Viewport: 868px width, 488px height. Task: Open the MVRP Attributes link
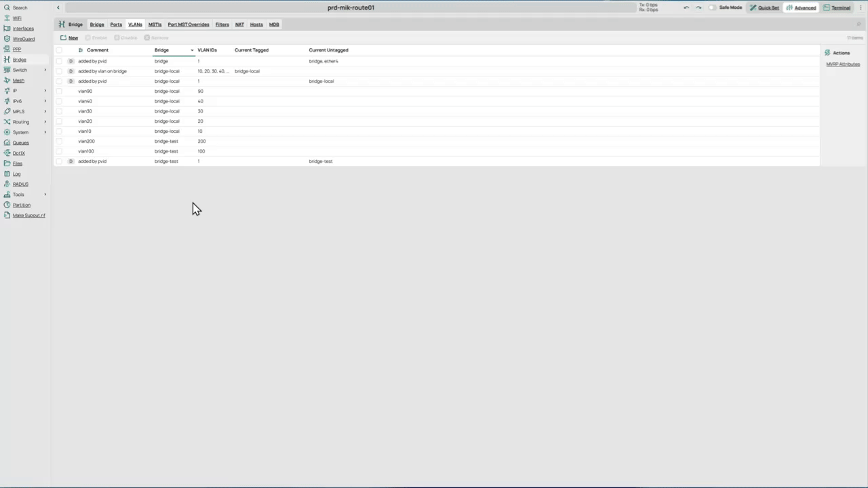click(x=843, y=64)
